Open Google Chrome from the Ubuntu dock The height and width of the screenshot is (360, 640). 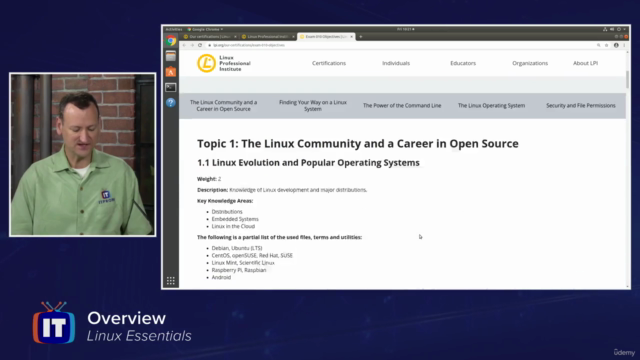coord(171,40)
